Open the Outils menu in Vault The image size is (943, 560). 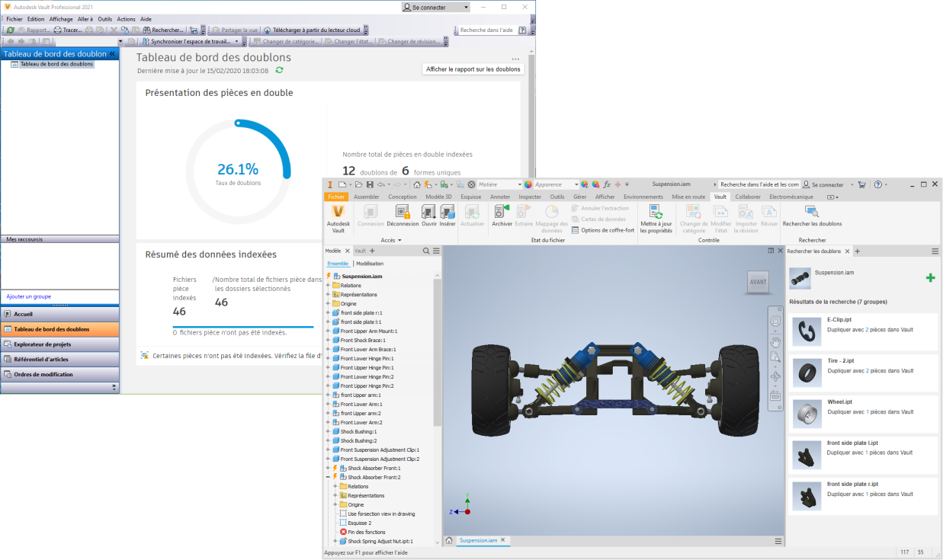(x=104, y=19)
